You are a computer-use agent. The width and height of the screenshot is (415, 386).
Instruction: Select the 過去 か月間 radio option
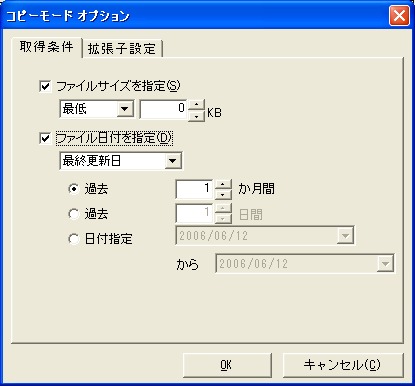point(74,189)
